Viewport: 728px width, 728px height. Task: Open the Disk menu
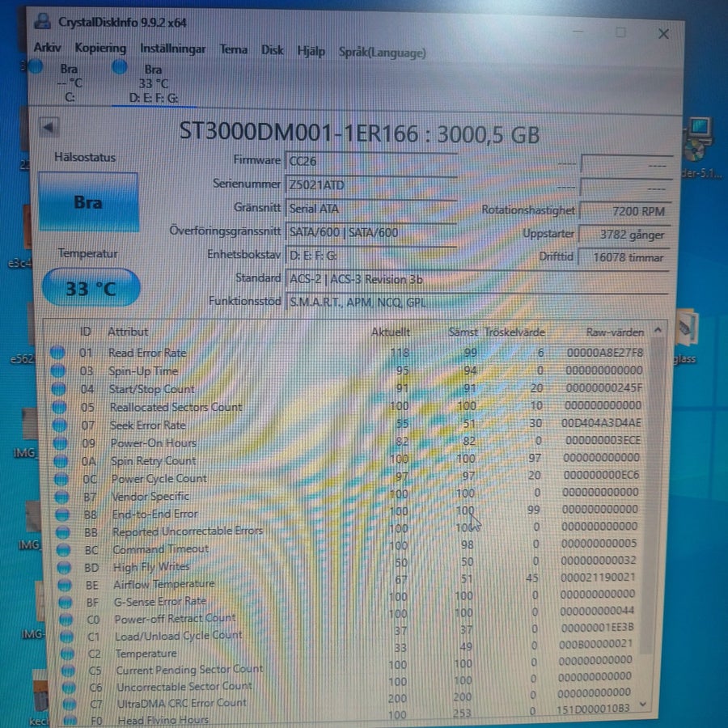[272, 49]
